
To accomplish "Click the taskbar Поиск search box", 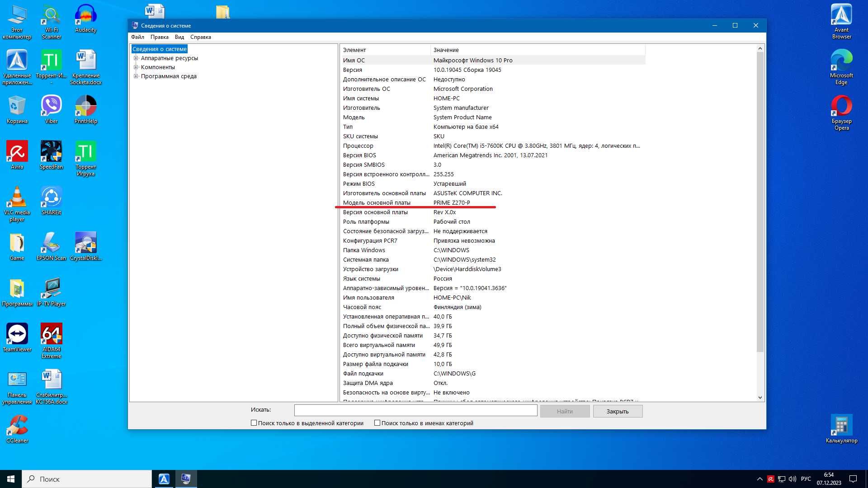I will tap(87, 479).
